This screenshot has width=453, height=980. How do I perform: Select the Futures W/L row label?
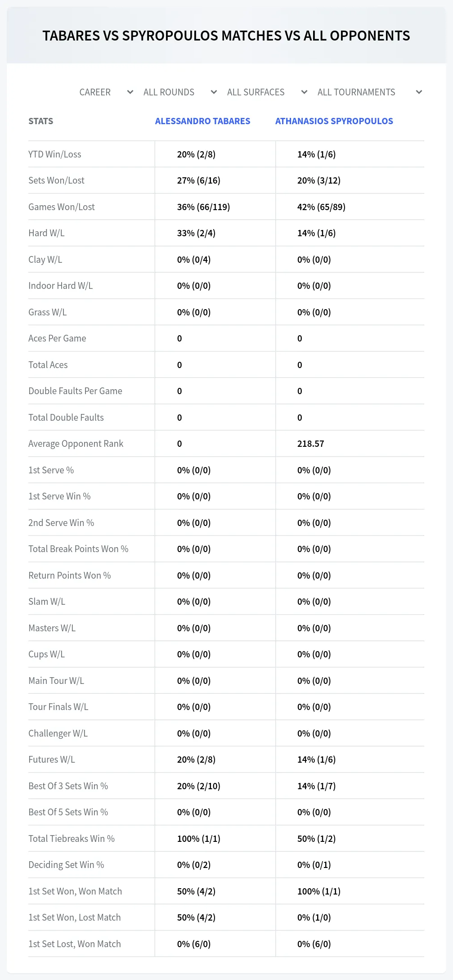(x=52, y=760)
